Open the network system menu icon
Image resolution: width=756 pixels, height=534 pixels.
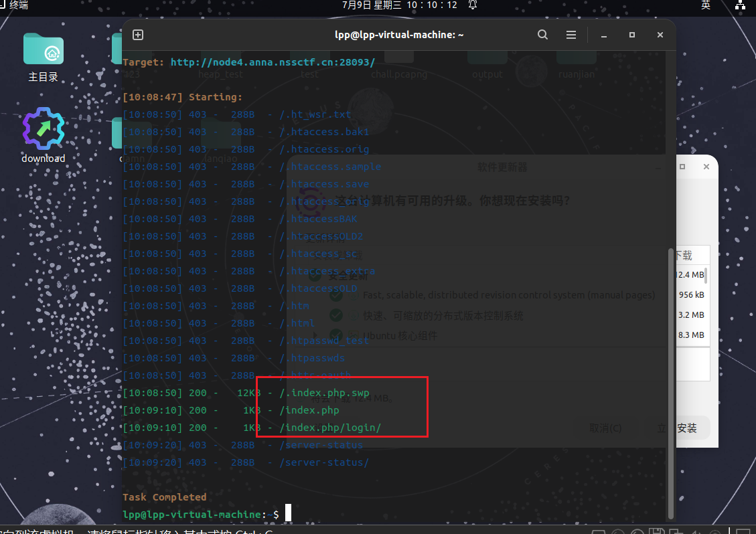pos(740,5)
